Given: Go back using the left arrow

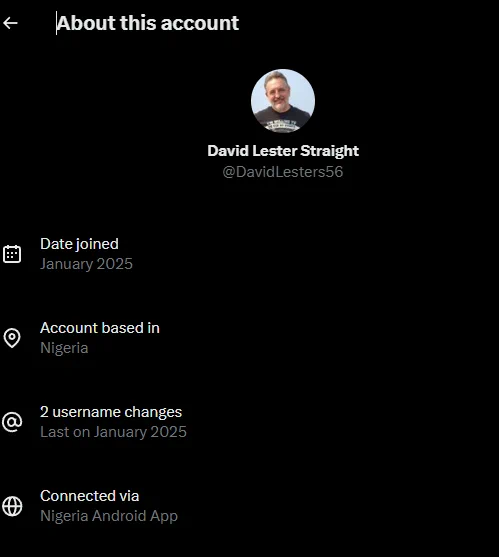Looking at the screenshot, I should click(x=10, y=23).
